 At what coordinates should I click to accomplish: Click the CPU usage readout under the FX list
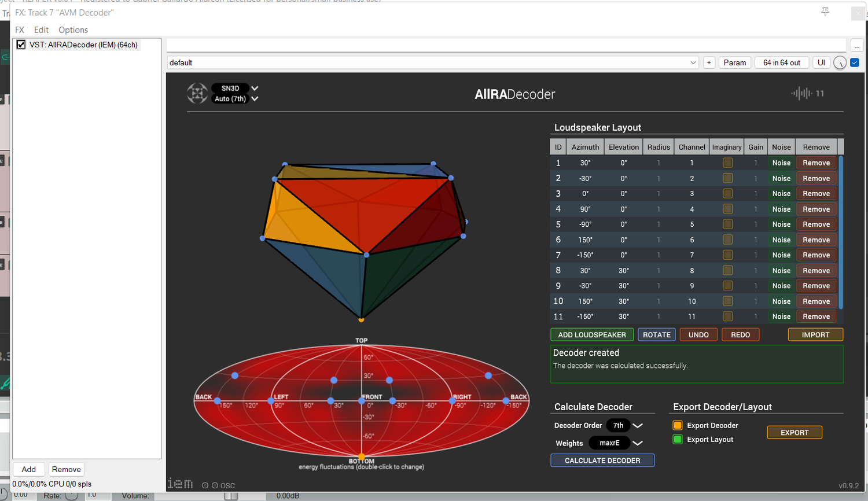point(52,484)
